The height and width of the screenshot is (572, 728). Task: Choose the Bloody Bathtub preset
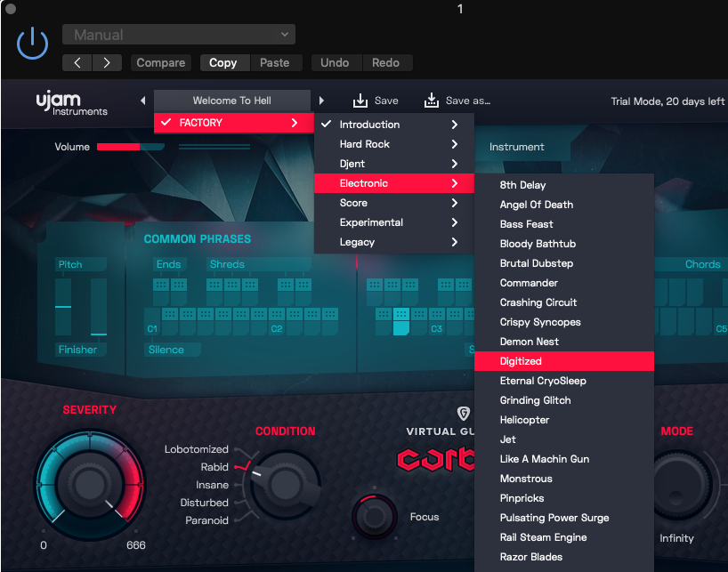(564, 244)
